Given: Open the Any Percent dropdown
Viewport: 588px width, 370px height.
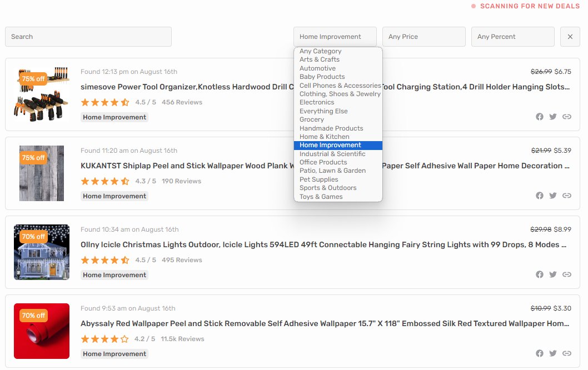Looking at the screenshot, I should tap(512, 37).
